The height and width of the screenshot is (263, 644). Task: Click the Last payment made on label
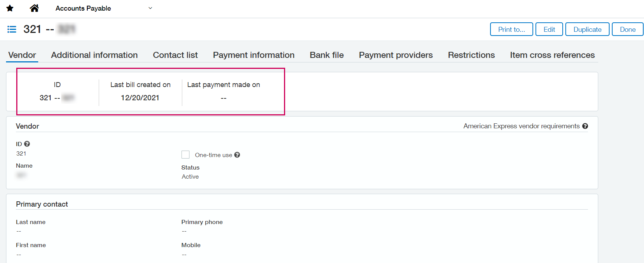point(223,85)
